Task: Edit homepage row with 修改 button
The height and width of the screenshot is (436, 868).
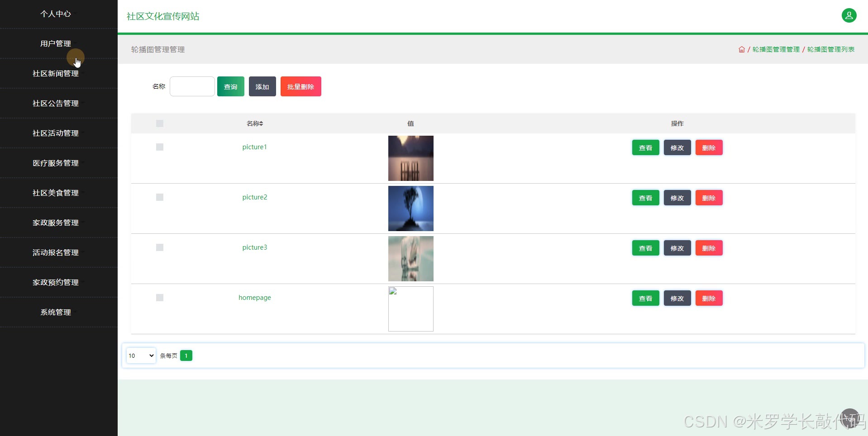Action: [x=677, y=298]
